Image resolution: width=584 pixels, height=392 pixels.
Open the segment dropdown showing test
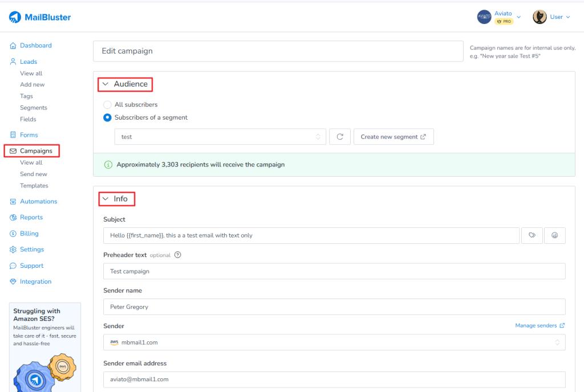click(x=220, y=137)
